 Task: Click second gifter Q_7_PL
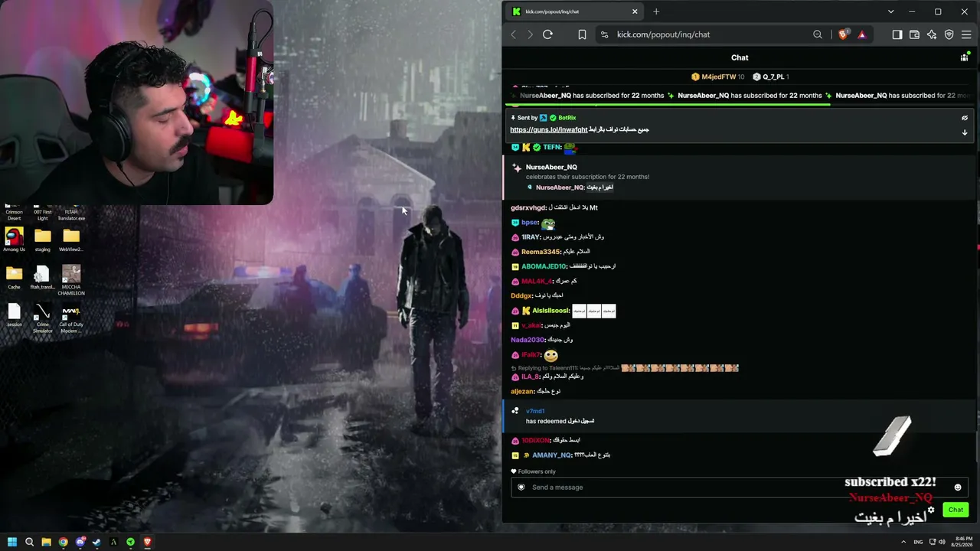pos(773,77)
